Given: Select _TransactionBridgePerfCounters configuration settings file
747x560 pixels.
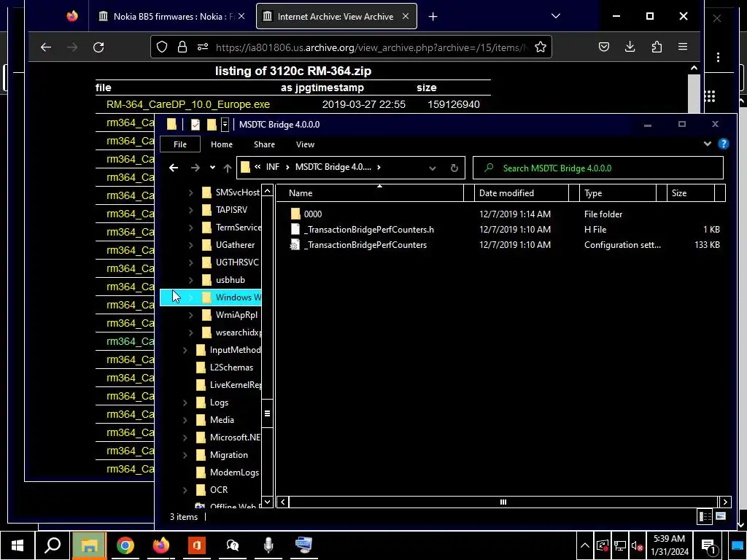Looking at the screenshot, I should (365, 245).
